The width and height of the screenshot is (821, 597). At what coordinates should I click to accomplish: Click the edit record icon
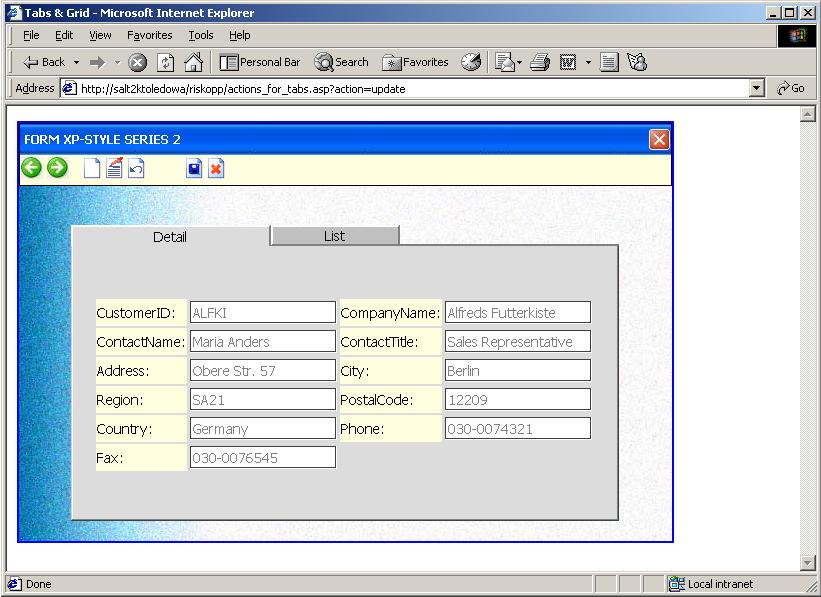pyautogui.click(x=114, y=168)
